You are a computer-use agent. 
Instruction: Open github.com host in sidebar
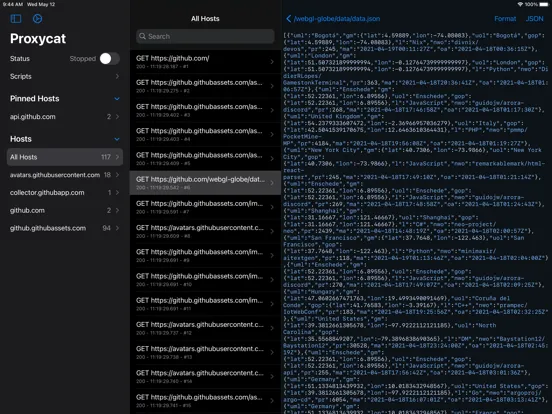[65, 211]
